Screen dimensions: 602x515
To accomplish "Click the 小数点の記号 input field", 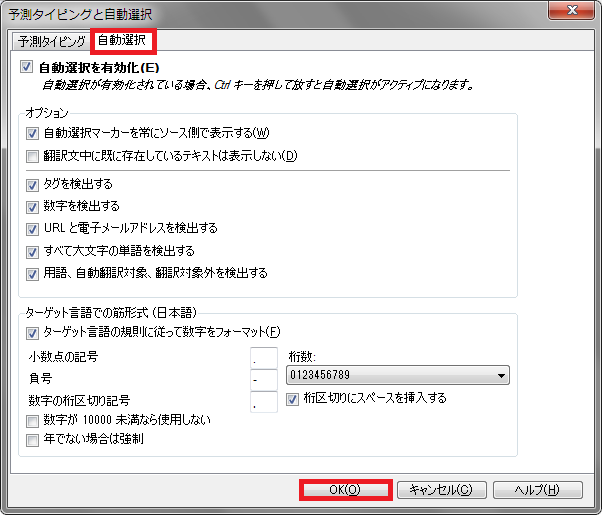I will pyautogui.click(x=263, y=357).
